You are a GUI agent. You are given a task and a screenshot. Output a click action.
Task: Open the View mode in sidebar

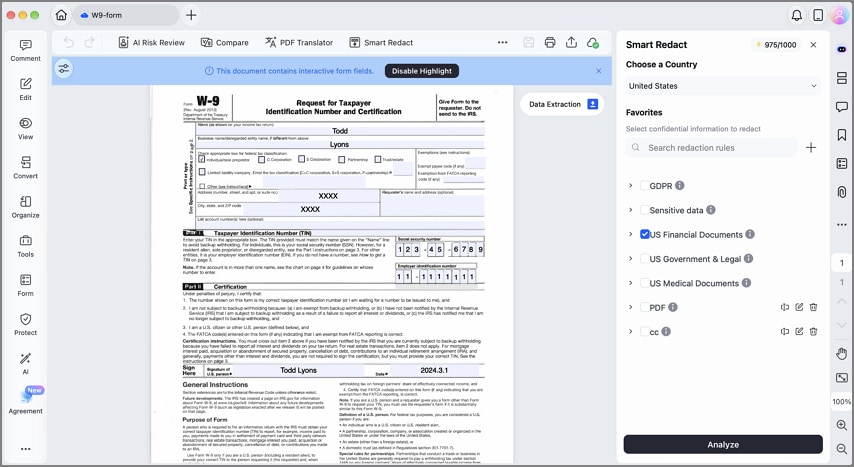[x=26, y=129]
